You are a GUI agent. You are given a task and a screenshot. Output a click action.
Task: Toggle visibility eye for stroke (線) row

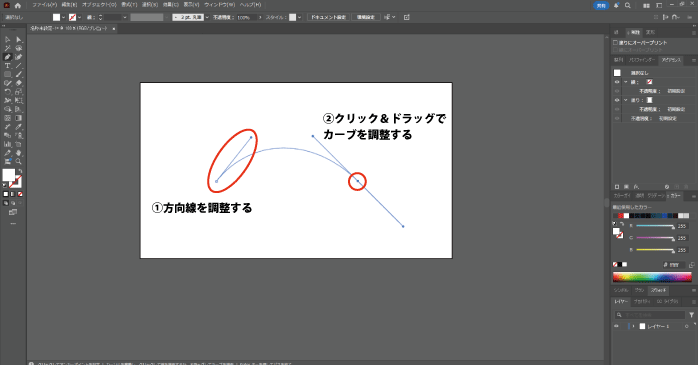(x=617, y=82)
